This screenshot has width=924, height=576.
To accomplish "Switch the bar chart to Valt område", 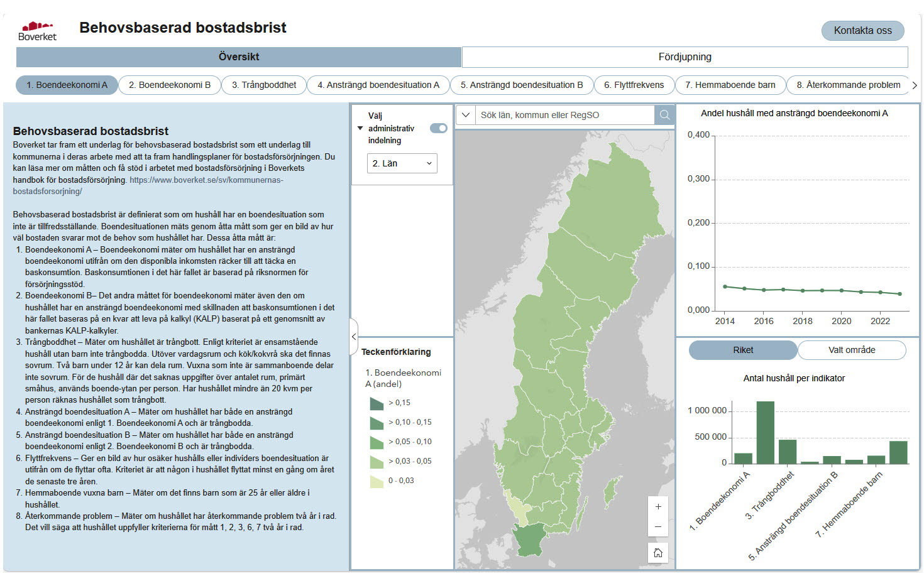I will pos(852,350).
